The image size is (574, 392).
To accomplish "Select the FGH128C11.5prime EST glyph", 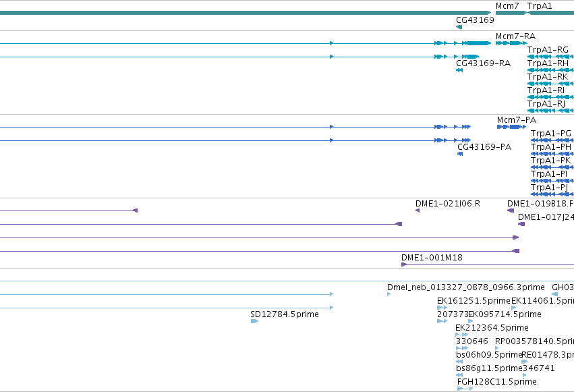I will click(465, 389).
